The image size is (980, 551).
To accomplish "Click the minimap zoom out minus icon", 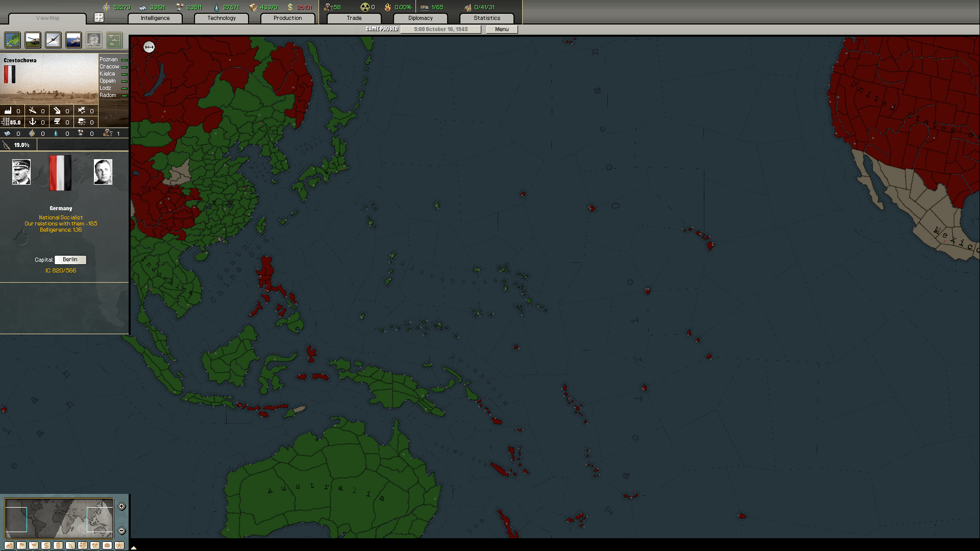I will (x=121, y=531).
